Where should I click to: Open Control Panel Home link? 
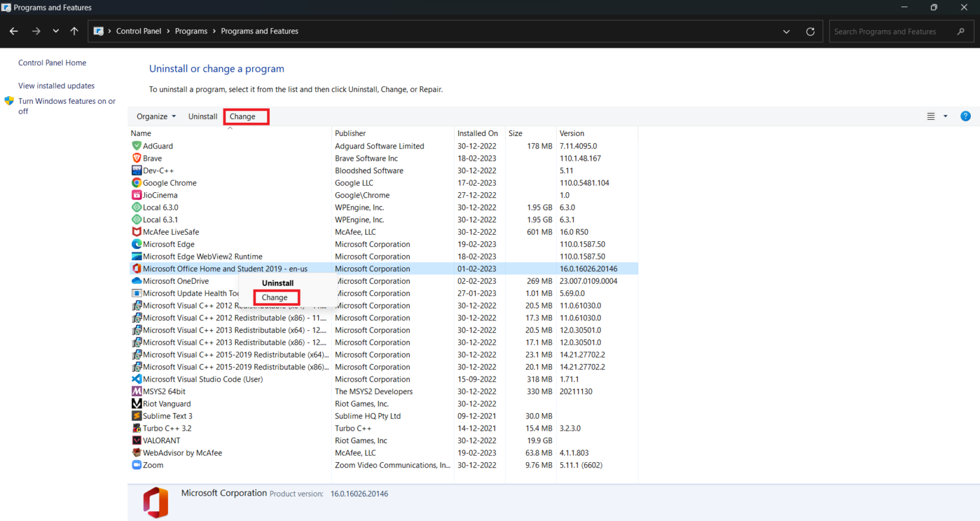(x=52, y=63)
